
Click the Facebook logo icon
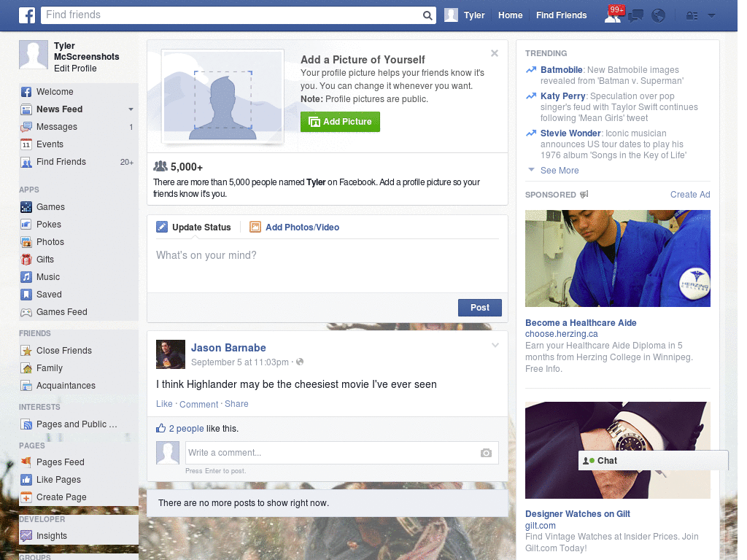tap(27, 15)
